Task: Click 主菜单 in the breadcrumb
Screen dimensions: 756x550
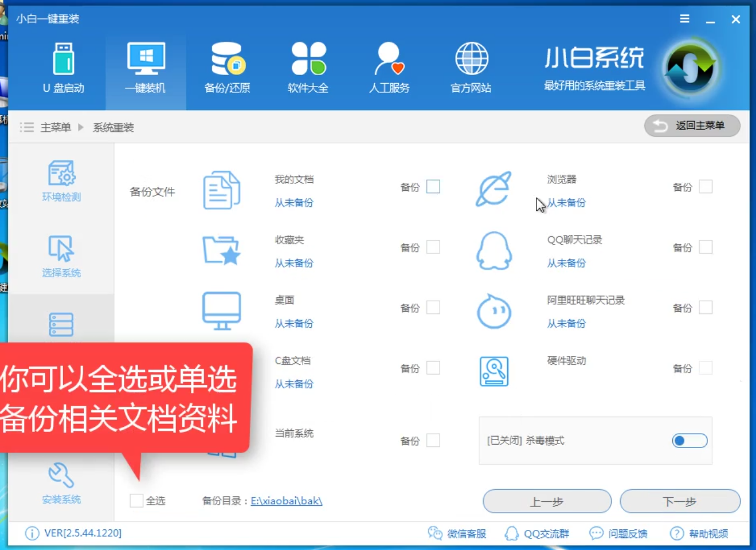Action: [56, 127]
